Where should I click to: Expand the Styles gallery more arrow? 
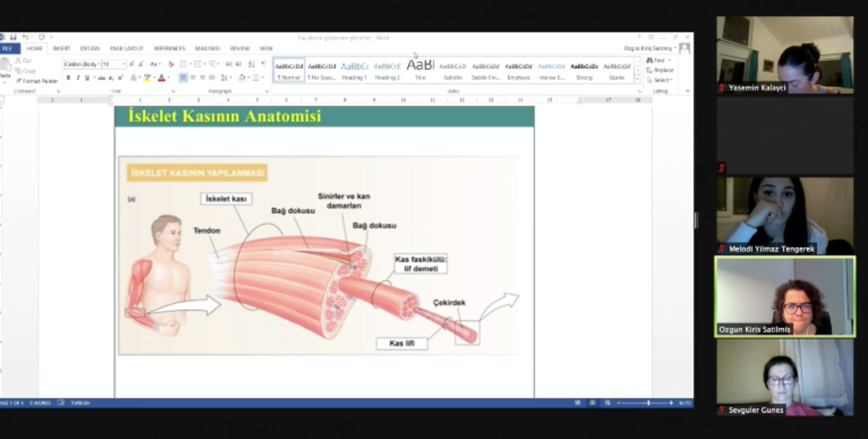(x=637, y=79)
